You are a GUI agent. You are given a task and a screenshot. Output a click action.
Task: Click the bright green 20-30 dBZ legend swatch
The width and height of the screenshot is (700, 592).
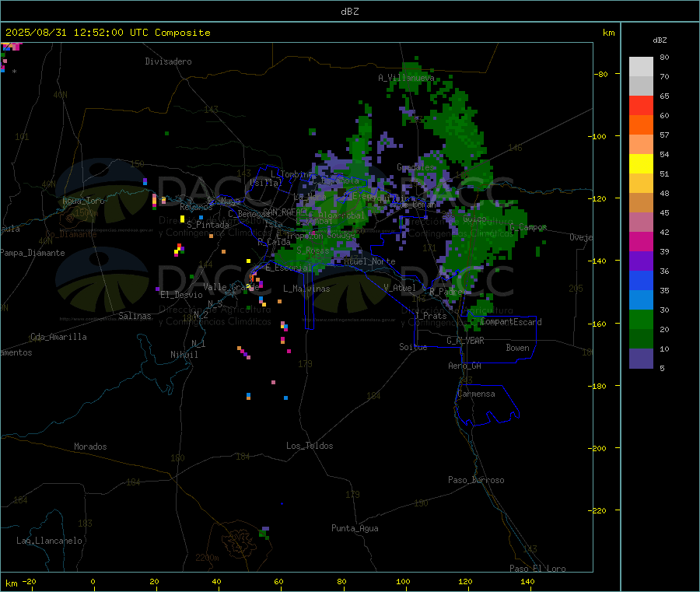coord(641,319)
